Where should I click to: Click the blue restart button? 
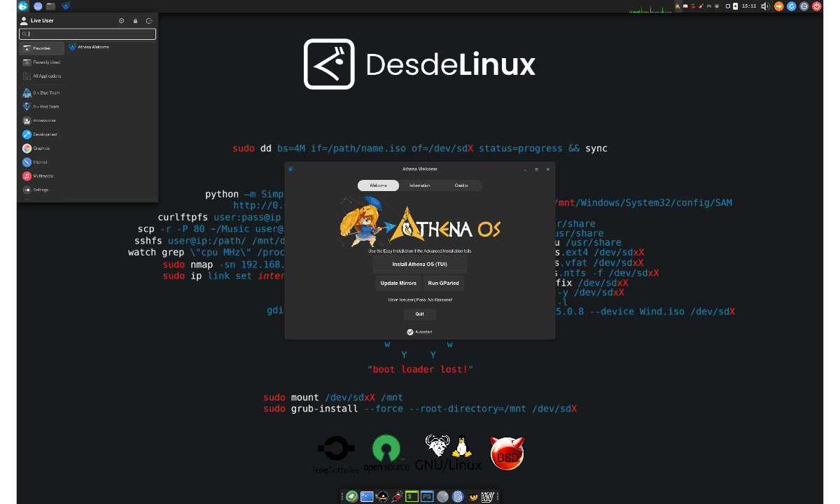tap(792, 6)
